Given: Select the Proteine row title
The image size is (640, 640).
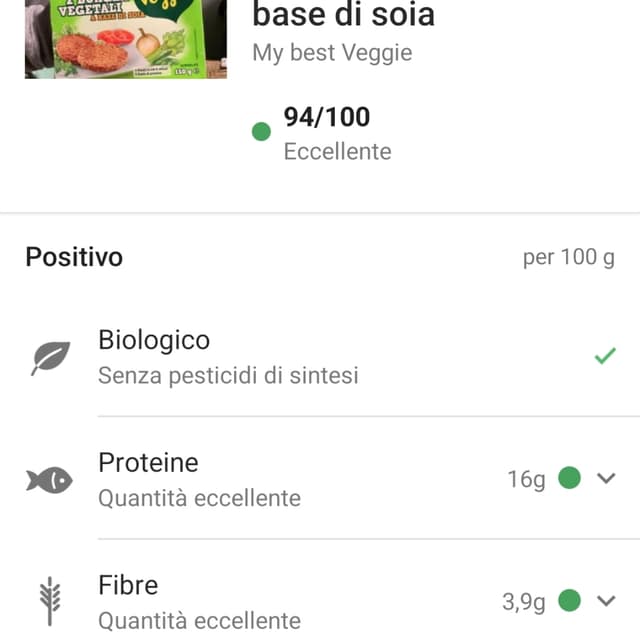Looking at the screenshot, I should point(149,463).
